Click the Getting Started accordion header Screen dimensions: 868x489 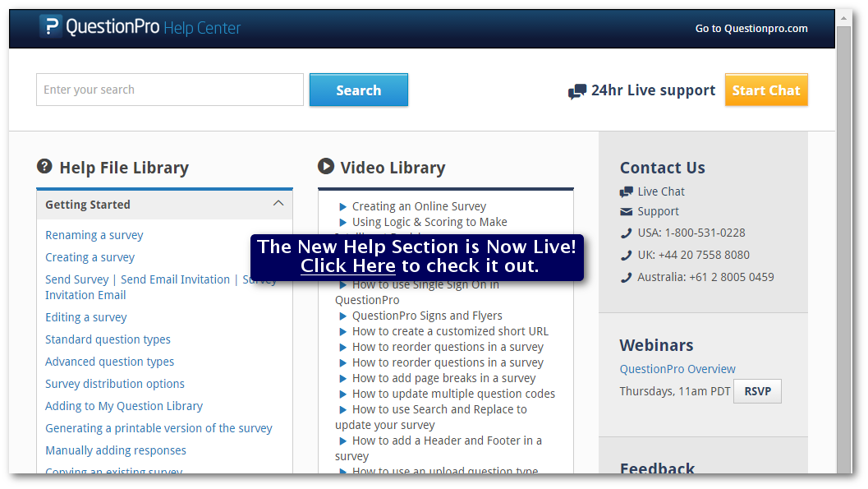(164, 205)
